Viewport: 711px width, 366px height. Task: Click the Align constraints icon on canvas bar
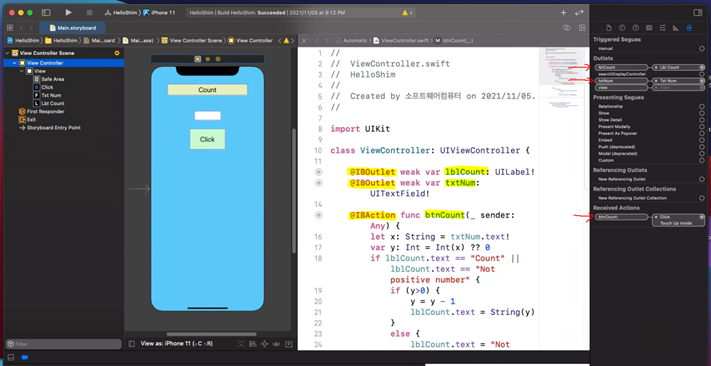point(253,344)
